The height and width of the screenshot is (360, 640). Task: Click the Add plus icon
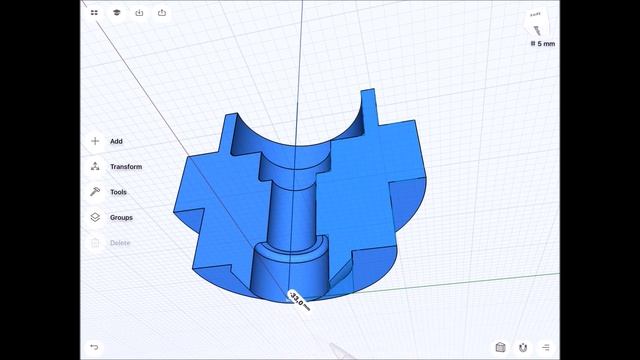tap(95, 141)
